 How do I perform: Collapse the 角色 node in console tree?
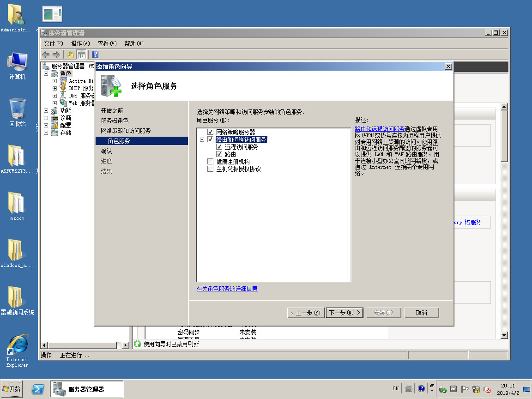[46, 73]
